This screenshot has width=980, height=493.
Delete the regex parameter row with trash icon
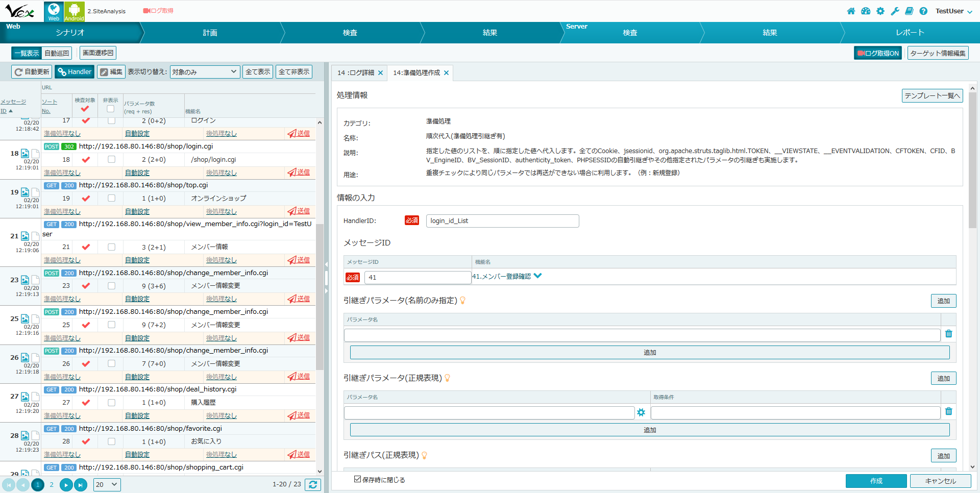point(948,411)
